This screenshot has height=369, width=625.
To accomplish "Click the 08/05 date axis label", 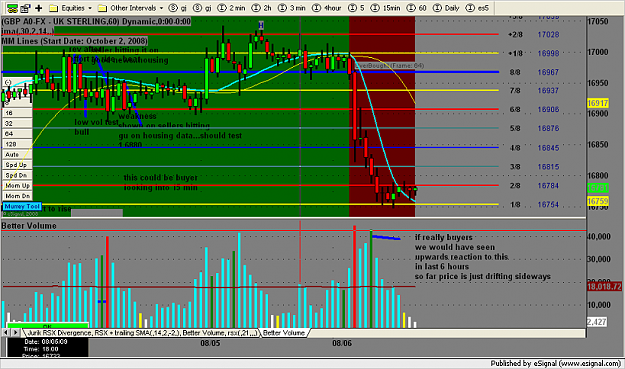I will tap(210, 343).
